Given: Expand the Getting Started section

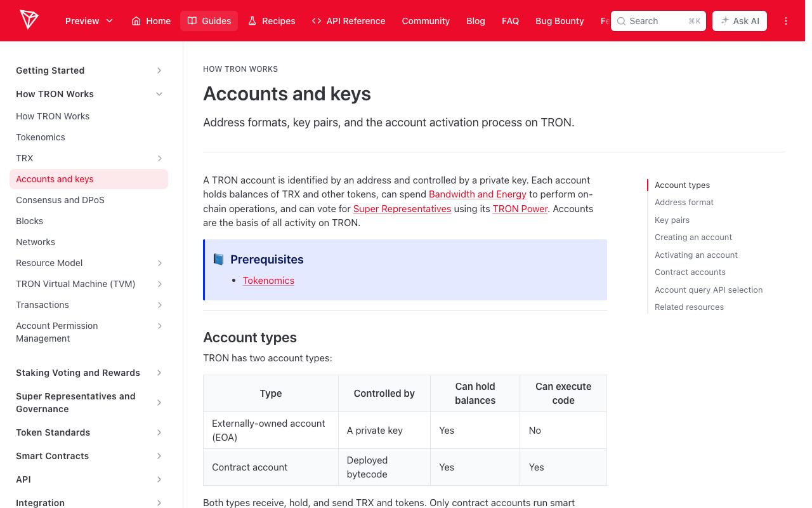Looking at the screenshot, I should [159, 70].
